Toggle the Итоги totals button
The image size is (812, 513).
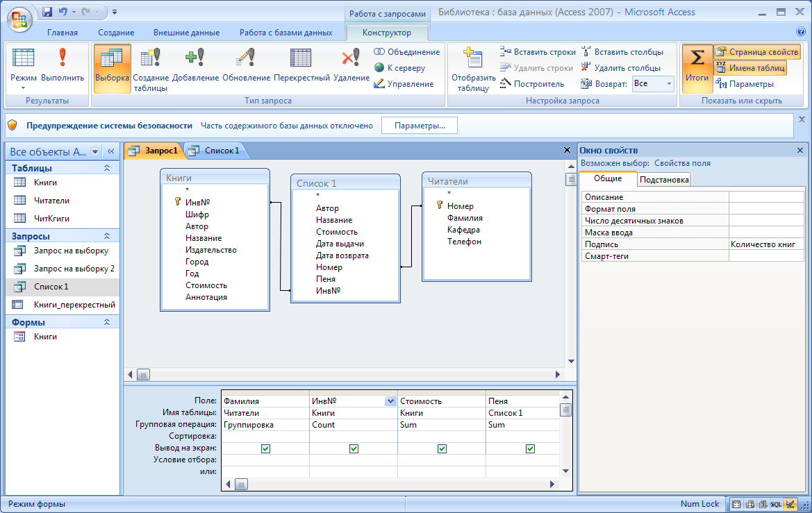click(x=697, y=68)
